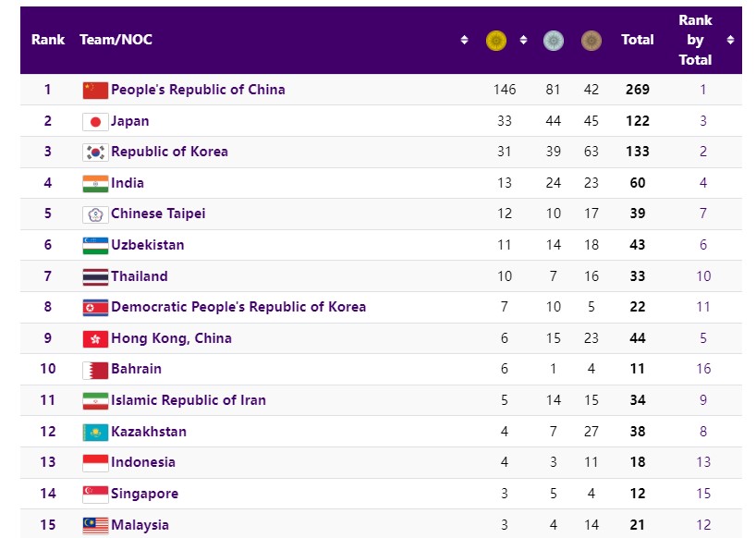The width and height of the screenshot is (756, 538).
Task: Click the Total column header
Action: tap(638, 40)
